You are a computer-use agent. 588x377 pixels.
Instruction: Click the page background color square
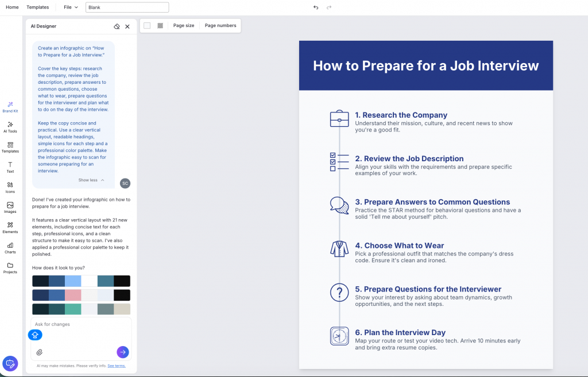147,25
